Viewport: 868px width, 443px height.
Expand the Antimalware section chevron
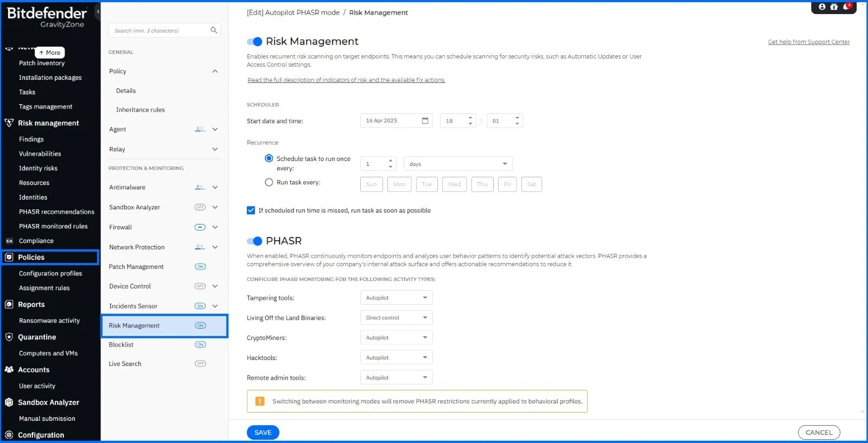point(215,188)
